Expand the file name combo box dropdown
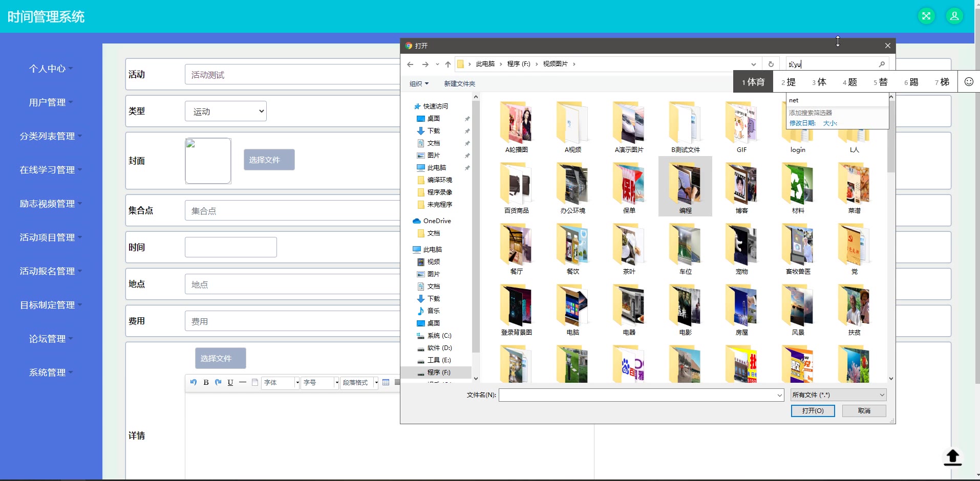Screen dimensions: 980x481 779,395
